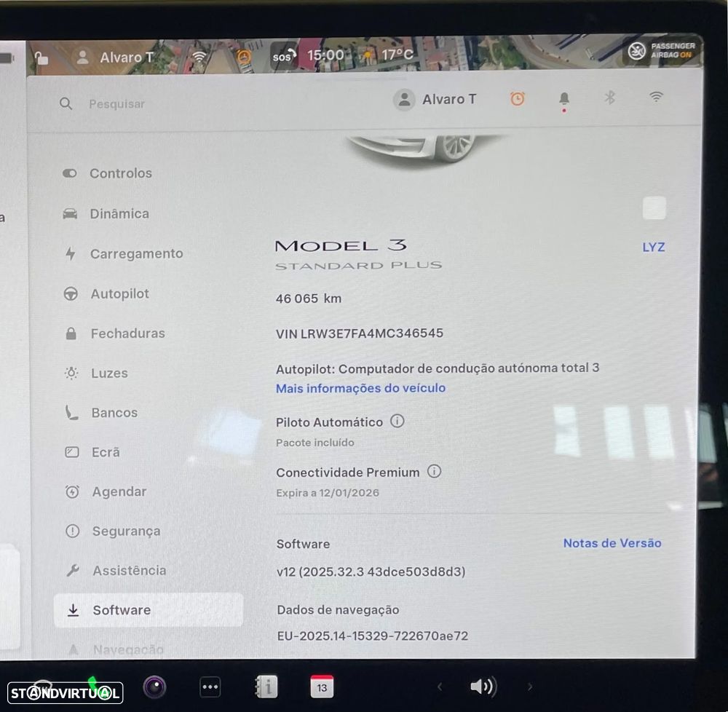The image size is (728, 712).
Task: Click the volume speaker icon
Action: 483,687
